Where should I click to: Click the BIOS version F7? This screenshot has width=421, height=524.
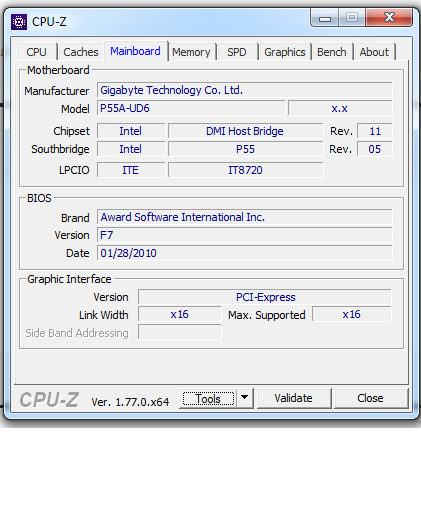pyautogui.click(x=245, y=235)
